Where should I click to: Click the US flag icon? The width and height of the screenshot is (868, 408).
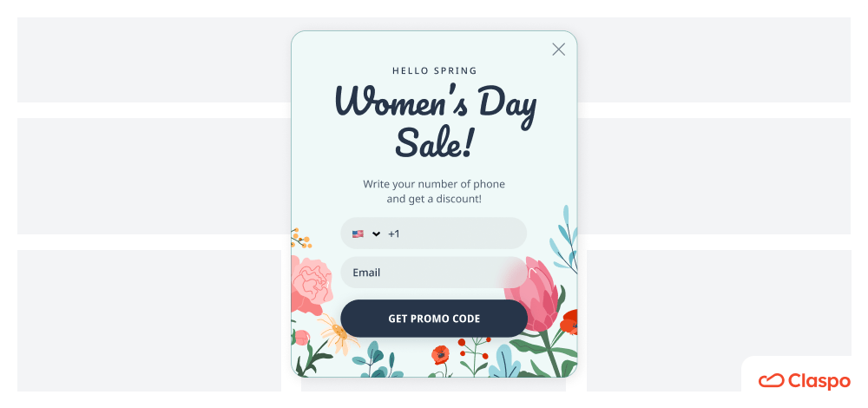click(x=358, y=234)
